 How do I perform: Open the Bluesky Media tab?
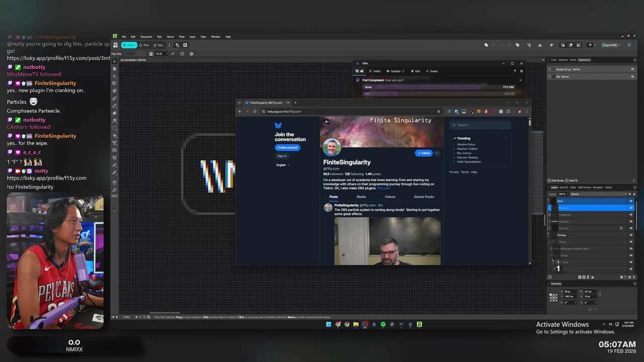click(x=361, y=197)
